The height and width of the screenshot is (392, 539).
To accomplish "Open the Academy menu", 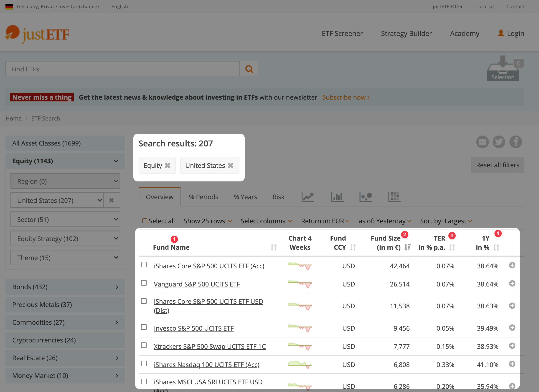I will (x=465, y=33).
